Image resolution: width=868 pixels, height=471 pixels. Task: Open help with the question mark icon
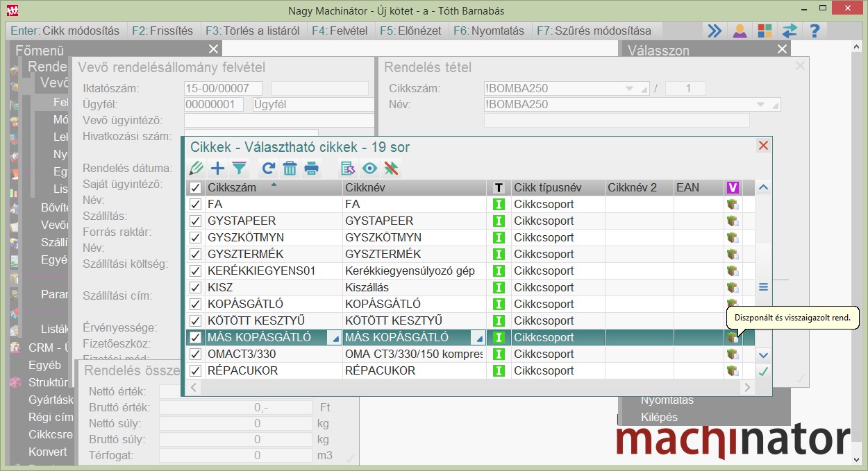click(x=815, y=31)
